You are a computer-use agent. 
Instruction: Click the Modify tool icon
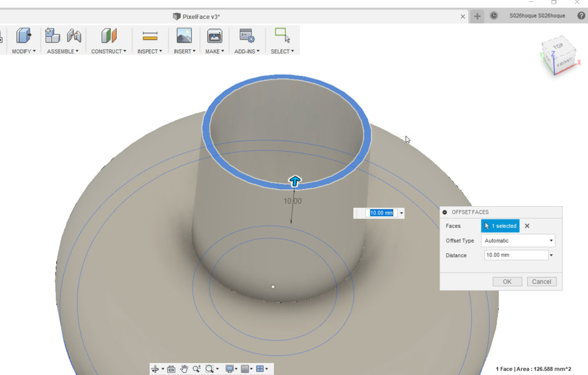point(24,36)
